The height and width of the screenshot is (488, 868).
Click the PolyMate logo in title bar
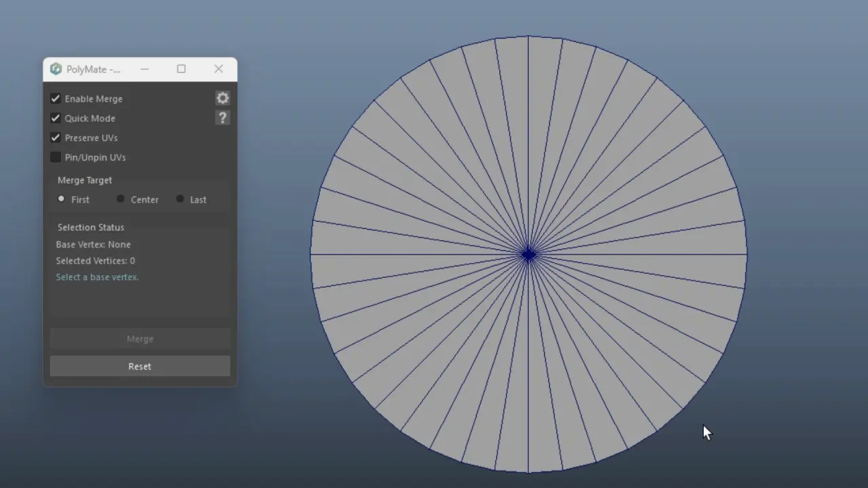coord(56,69)
